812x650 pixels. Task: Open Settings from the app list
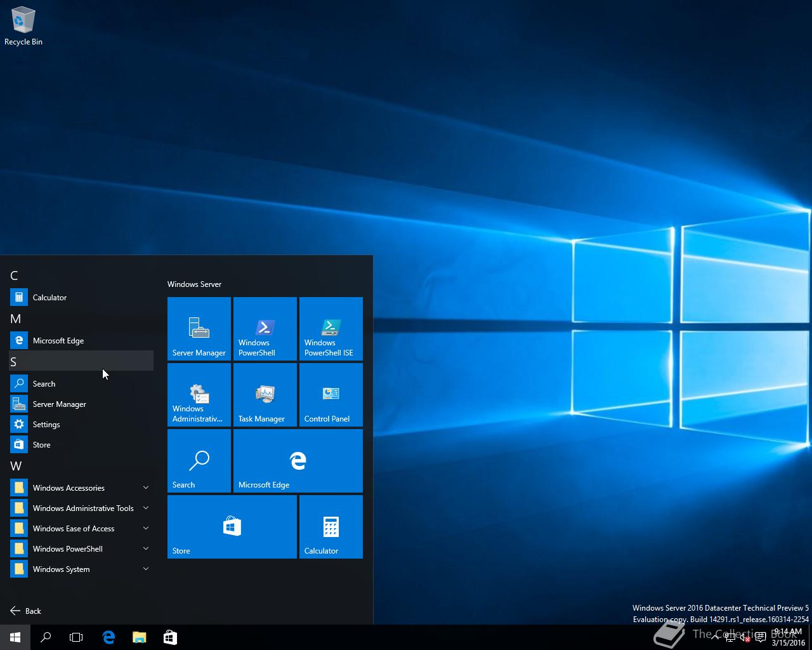point(81,424)
